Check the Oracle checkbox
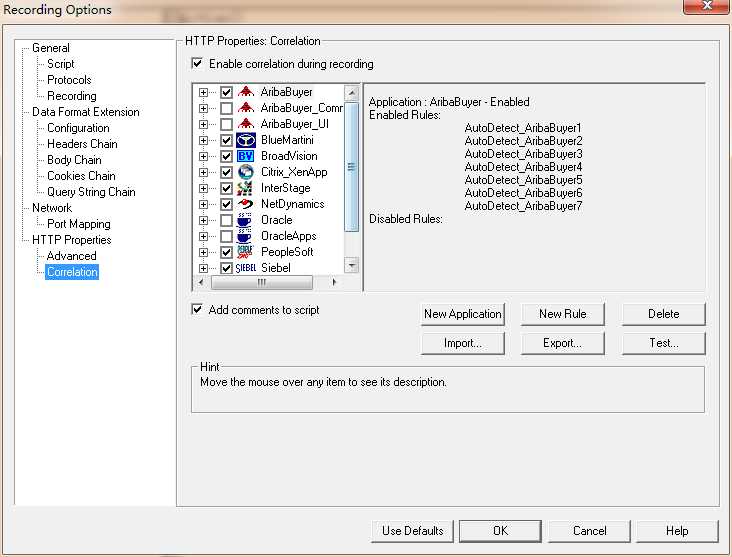This screenshot has height=557, width=732. click(226, 220)
